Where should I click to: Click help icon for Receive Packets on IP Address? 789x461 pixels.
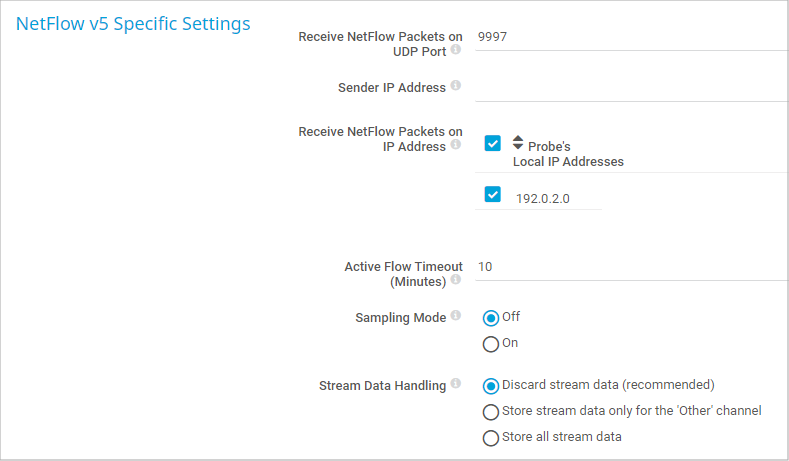click(x=456, y=145)
